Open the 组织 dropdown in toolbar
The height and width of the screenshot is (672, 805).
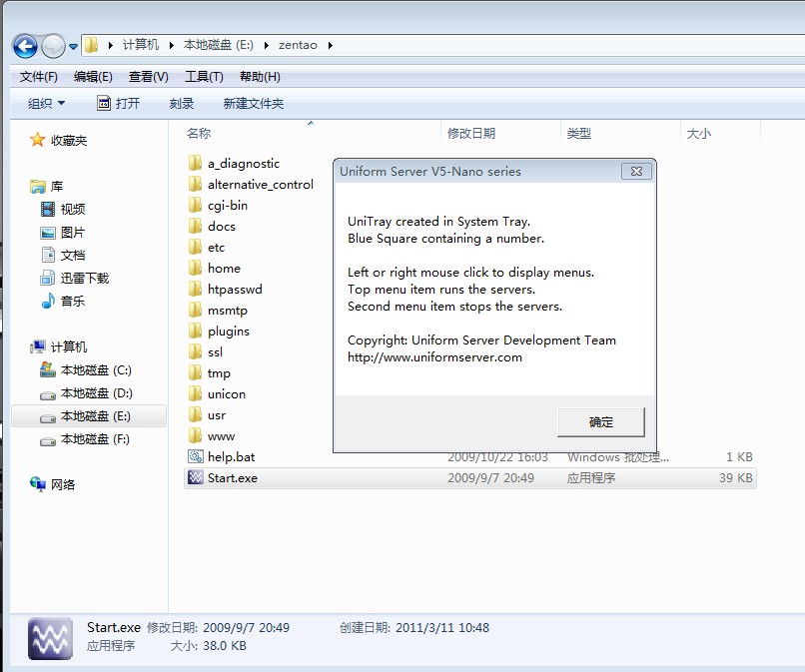tap(46, 104)
